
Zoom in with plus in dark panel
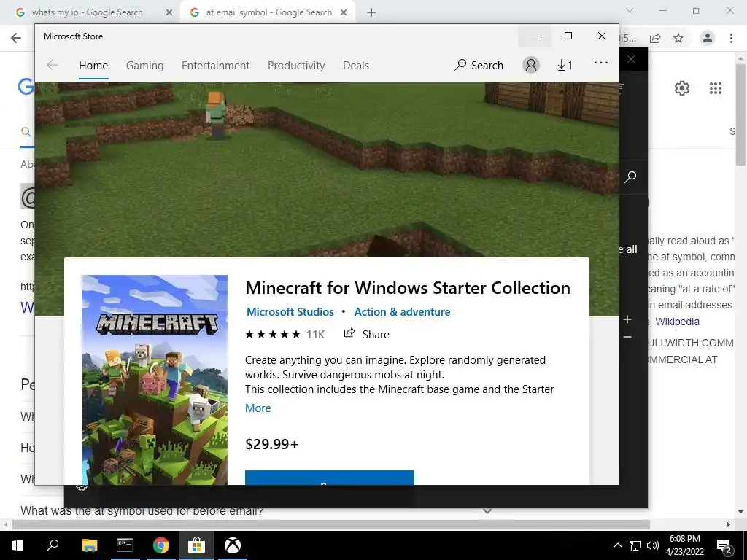(627, 319)
